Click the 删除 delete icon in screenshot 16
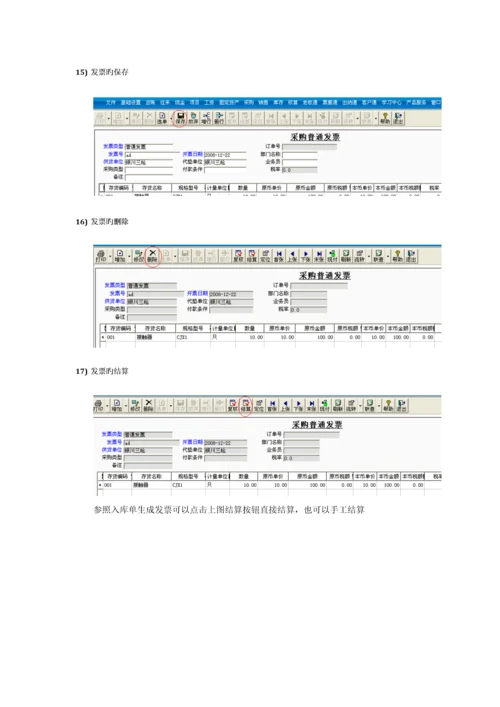The image size is (500, 707). pyautogui.click(x=152, y=256)
